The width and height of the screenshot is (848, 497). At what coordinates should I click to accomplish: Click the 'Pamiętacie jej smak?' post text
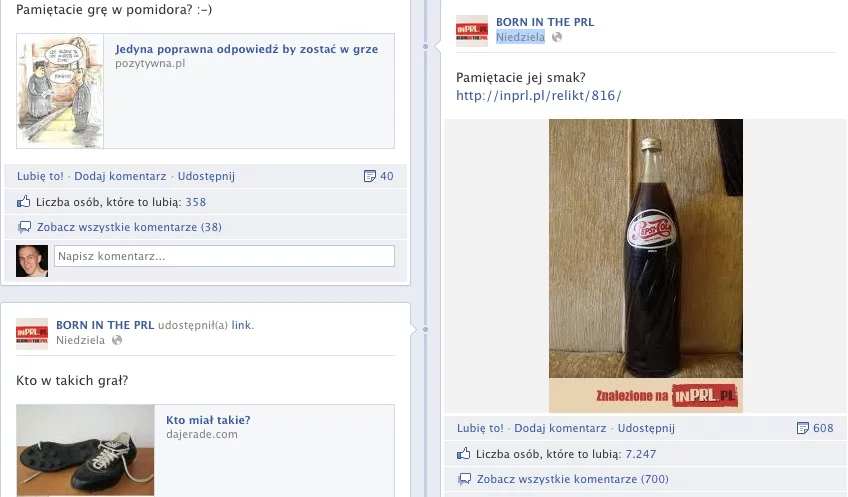[x=521, y=78]
